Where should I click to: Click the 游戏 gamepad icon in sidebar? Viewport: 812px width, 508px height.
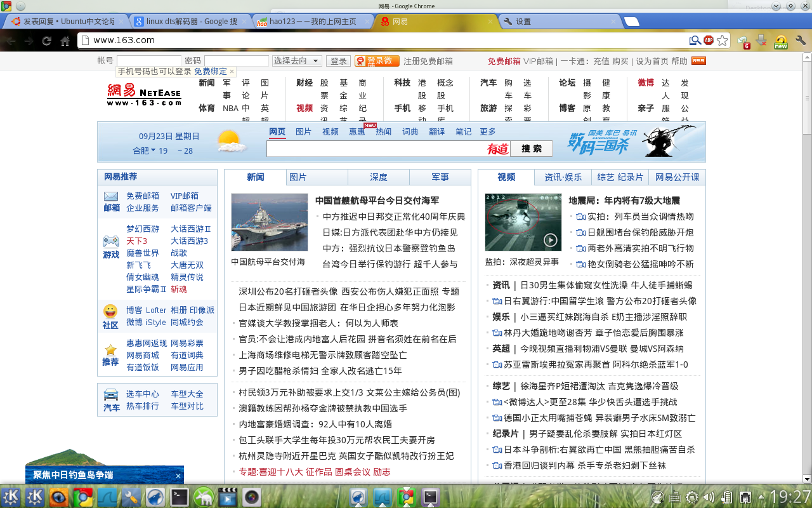pos(111,241)
